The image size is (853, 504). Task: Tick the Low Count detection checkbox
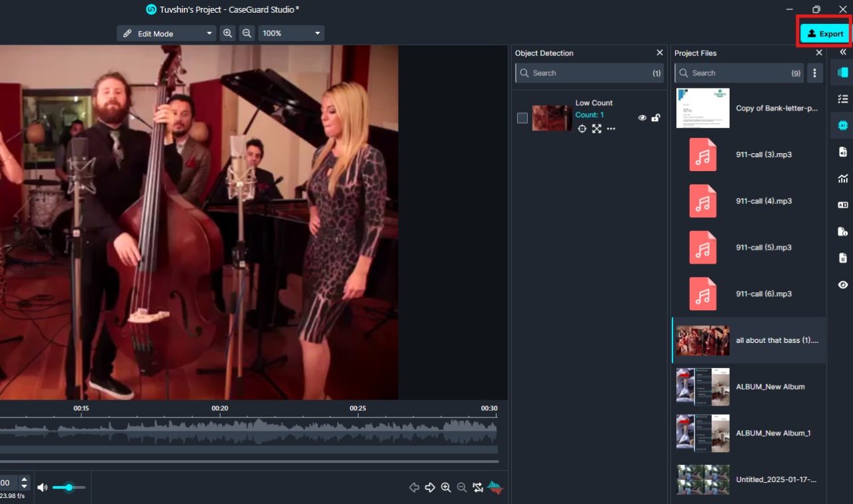[522, 118]
